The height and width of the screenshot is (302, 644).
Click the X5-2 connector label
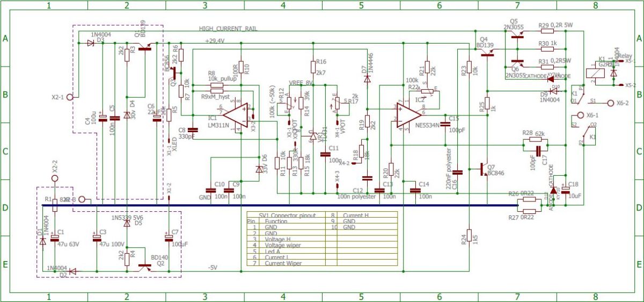pos(631,85)
